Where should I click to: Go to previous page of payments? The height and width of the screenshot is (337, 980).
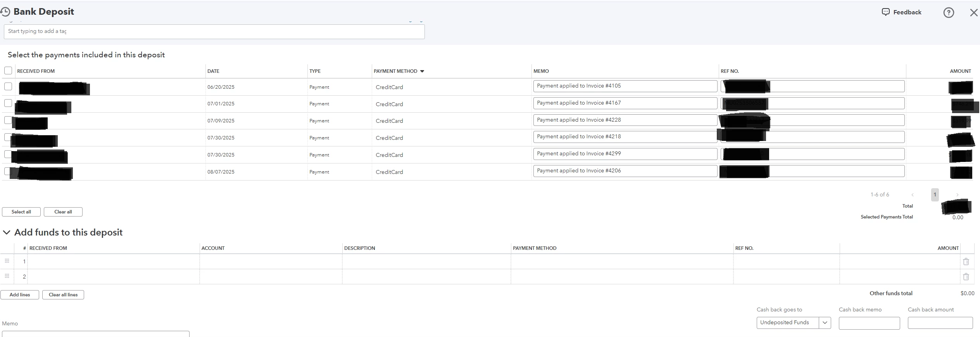click(x=913, y=195)
